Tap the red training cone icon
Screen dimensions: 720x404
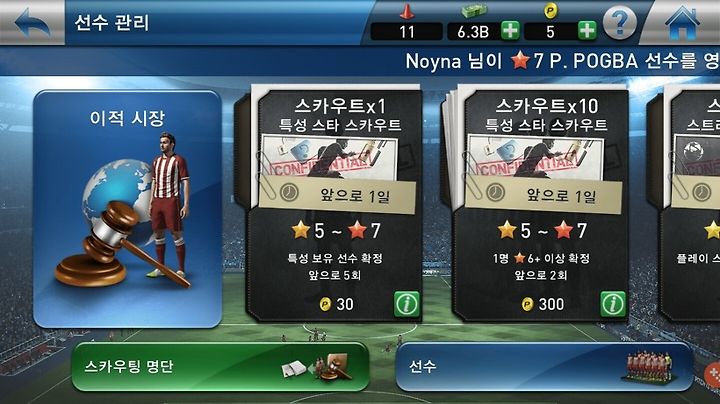tap(406, 11)
